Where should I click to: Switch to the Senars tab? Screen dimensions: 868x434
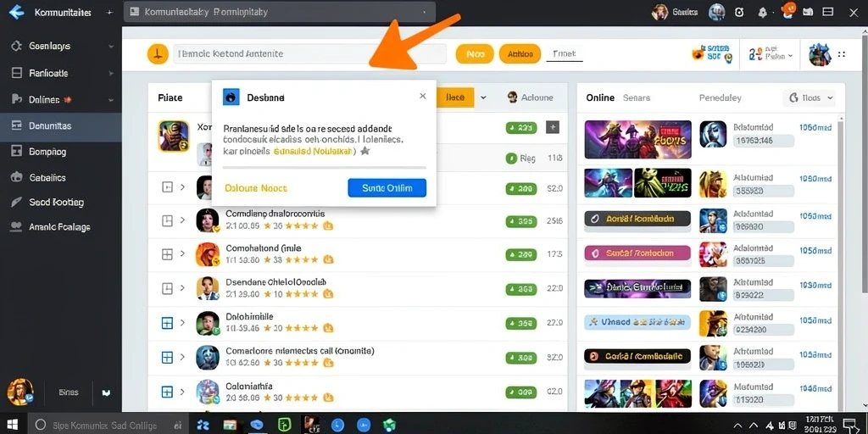point(637,97)
